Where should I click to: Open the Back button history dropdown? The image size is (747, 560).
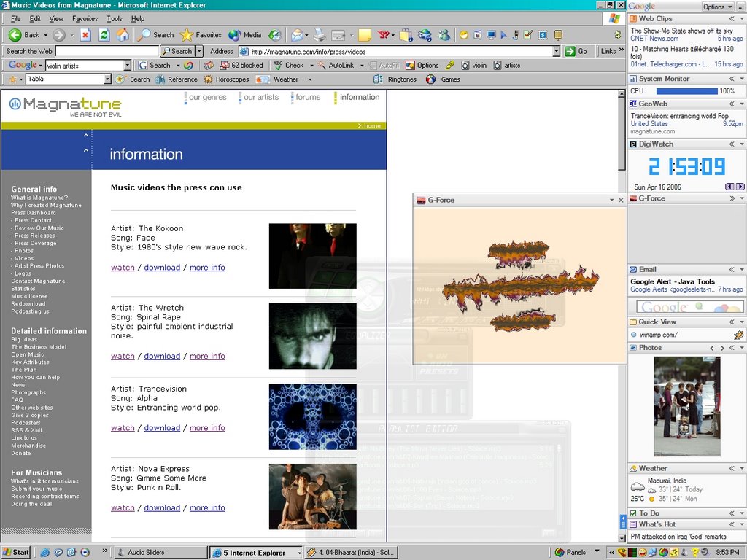(46, 35)
